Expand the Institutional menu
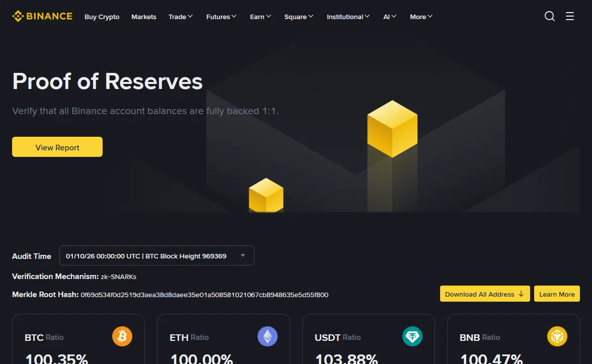592x364 pixels. pyautogui.click(x=348, y=17)
